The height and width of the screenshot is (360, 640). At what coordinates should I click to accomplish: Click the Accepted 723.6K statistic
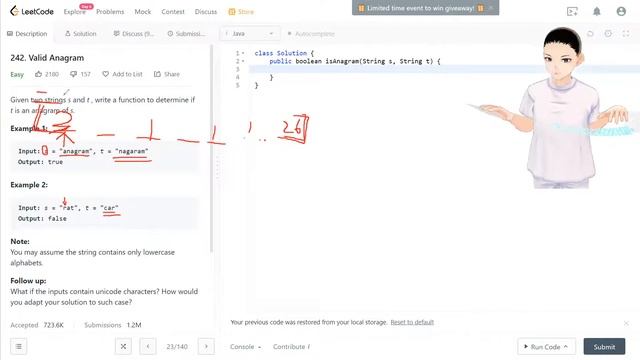[x=37, y=325]
